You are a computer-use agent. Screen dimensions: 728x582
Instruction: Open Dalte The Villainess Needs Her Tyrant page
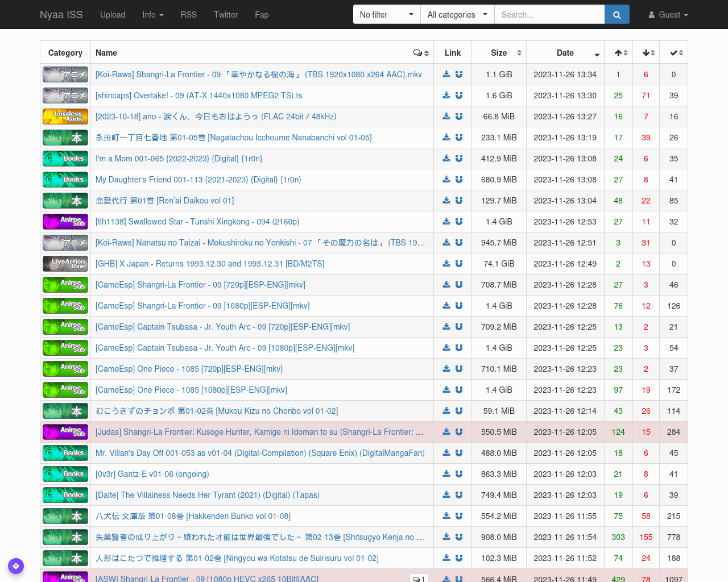click(208, 495)
